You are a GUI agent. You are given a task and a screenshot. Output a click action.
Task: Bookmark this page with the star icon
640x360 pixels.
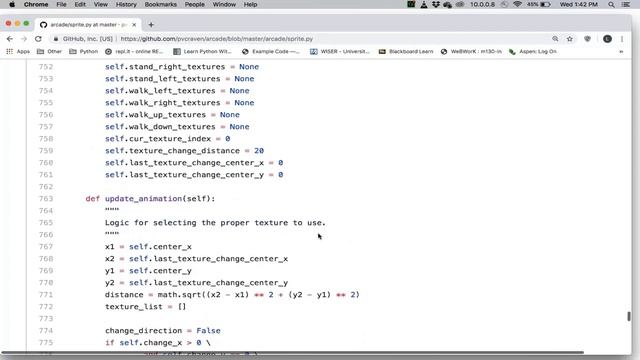tap(570, 39)
